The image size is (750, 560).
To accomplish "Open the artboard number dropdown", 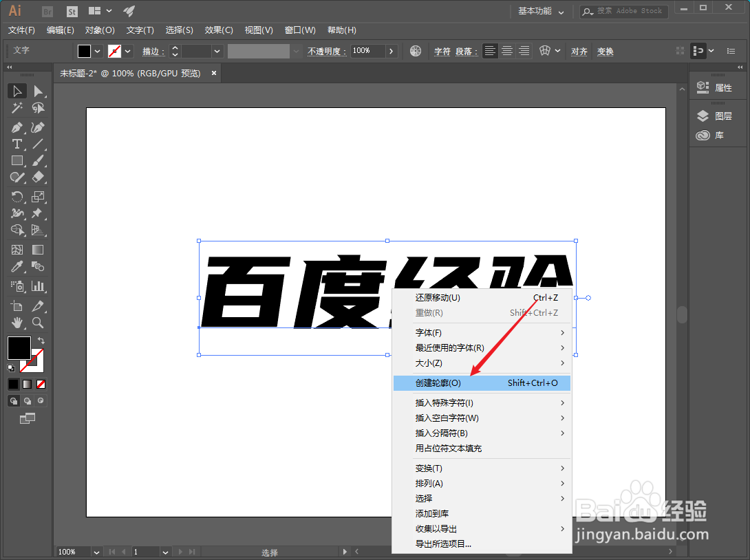I will click(165, 552).
